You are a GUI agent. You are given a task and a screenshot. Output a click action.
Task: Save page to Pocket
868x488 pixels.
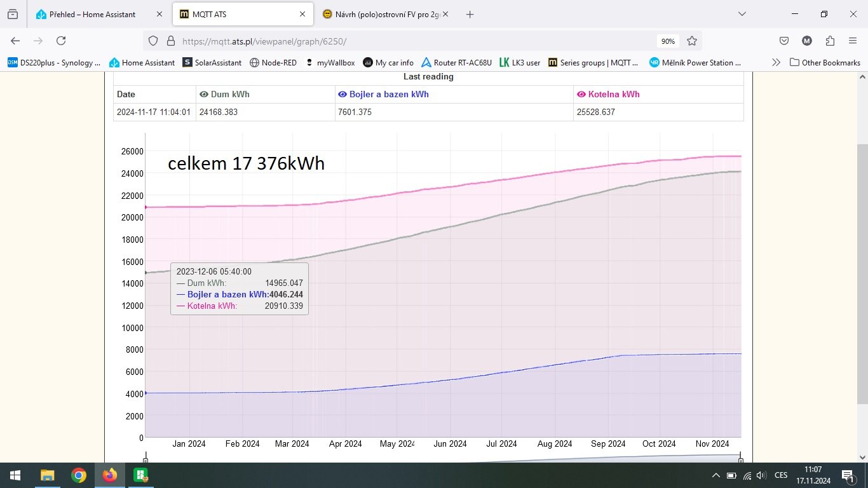[x=784, y=41]
